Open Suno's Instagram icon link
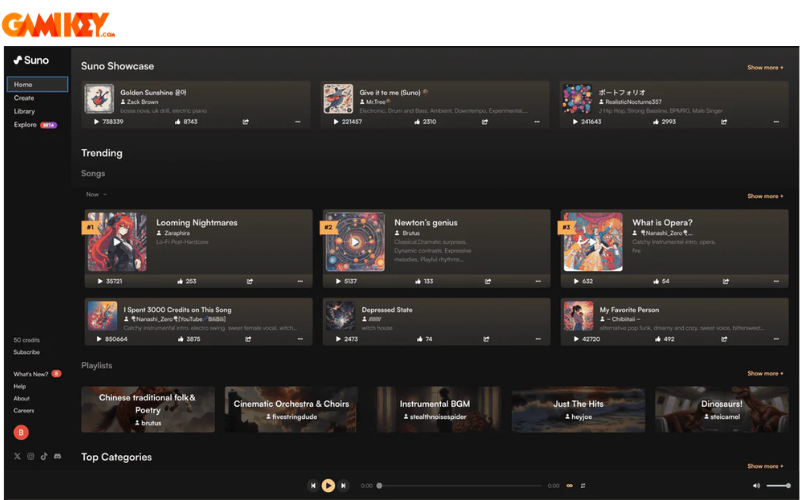Viewport: 800px width, 500px height. (x=31, y=456)
